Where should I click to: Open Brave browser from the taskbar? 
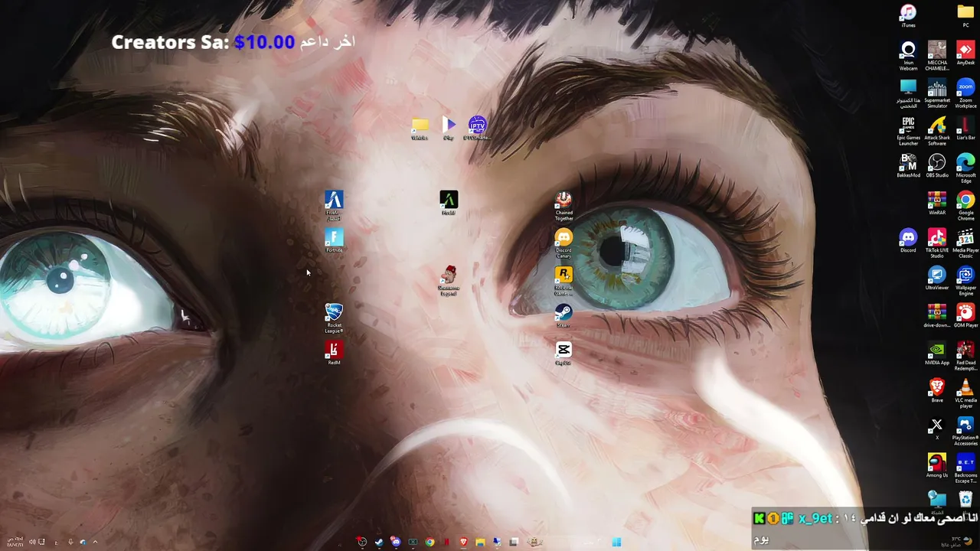pyautogui.click(x=463, y=543)
